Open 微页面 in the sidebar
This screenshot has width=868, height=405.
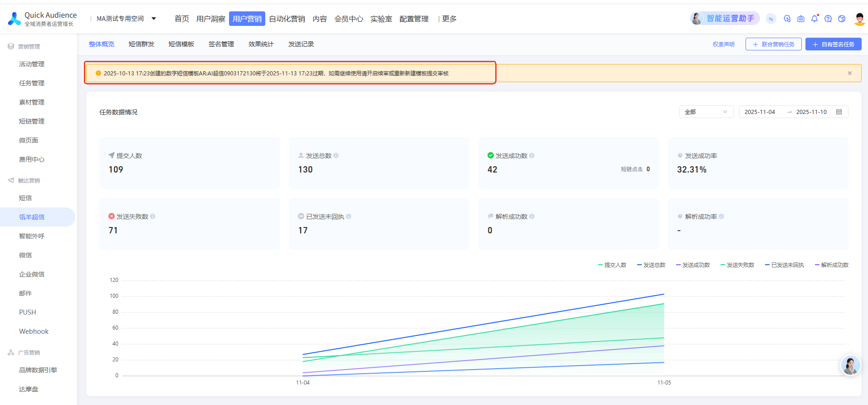point(29,140)
